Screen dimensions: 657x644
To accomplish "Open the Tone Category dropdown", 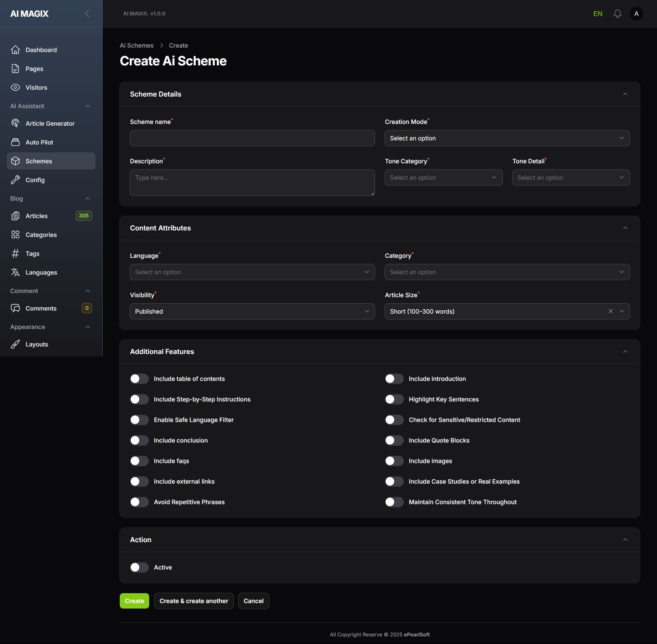I will click(x=443, y=178).
